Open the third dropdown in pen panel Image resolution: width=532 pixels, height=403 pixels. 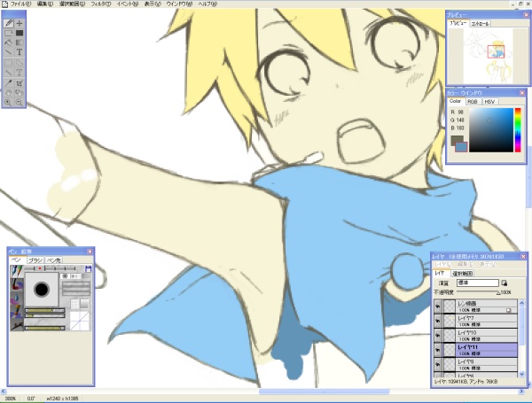coord(76,294)
